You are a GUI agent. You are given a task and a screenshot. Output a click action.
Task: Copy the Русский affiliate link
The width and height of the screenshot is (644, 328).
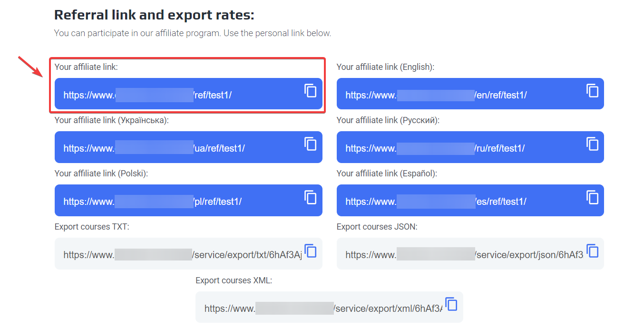592,144
